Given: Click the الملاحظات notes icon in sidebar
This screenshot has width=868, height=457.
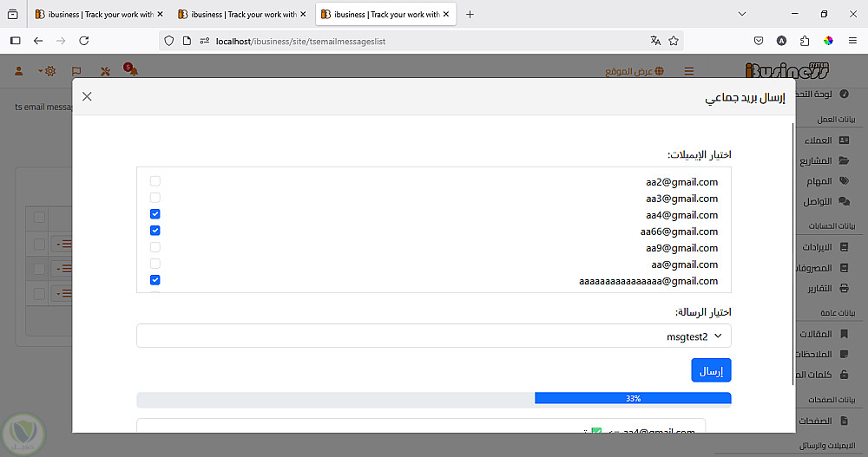Looking at the screenshot, I should (x=845, y=354).
